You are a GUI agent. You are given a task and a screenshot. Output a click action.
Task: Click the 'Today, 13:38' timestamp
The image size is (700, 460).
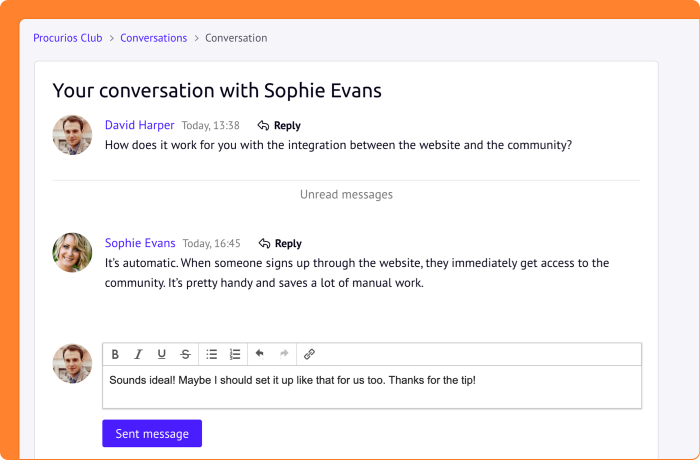(210, 125)
